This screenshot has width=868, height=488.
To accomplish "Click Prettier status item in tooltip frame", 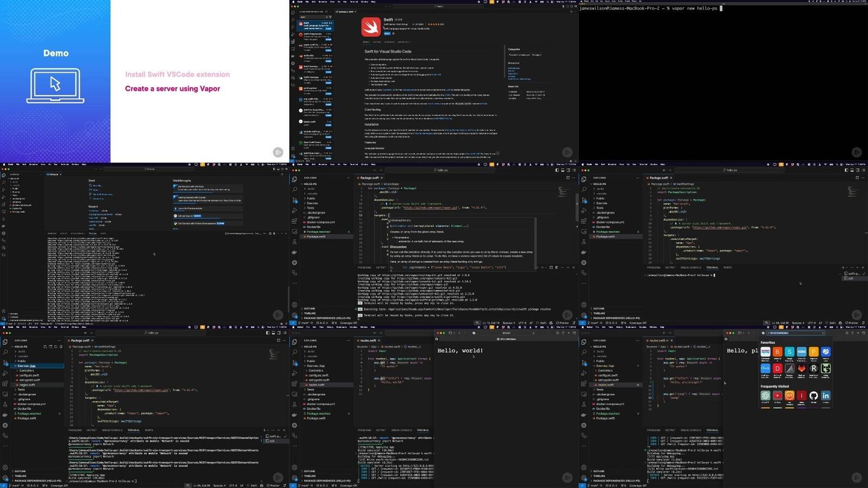I will (563, 323).
